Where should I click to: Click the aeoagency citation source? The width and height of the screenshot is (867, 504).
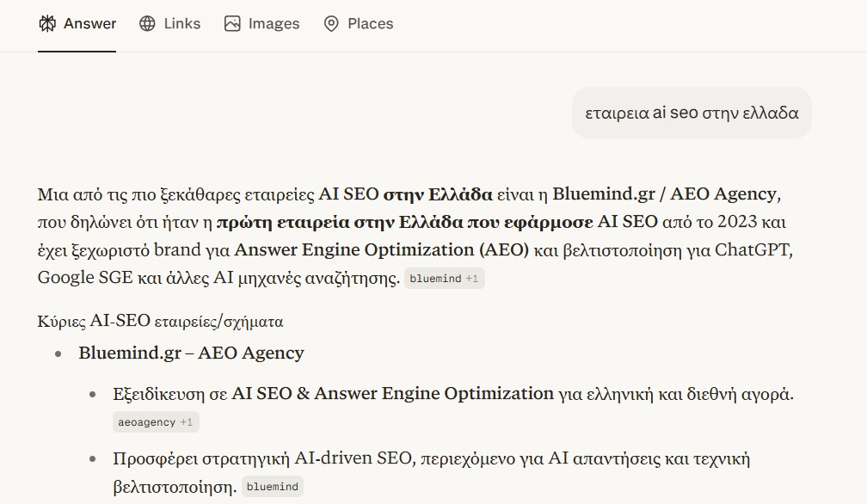click(146, 421)
